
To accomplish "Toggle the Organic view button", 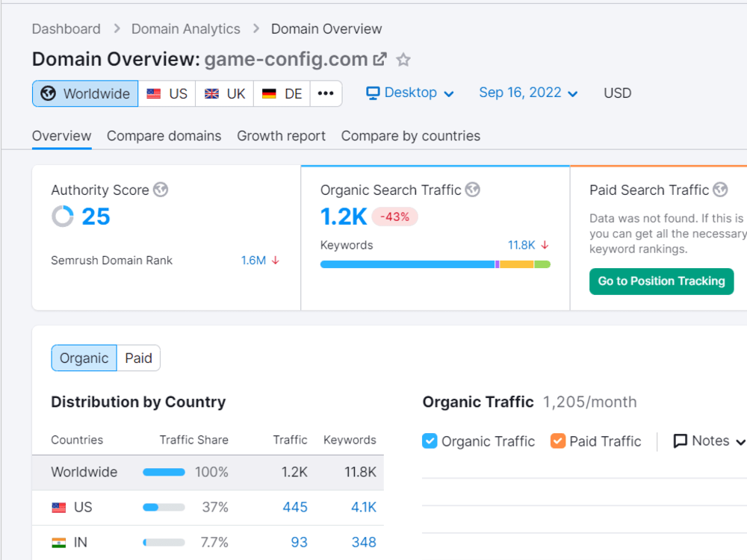I will coord(84,358).
